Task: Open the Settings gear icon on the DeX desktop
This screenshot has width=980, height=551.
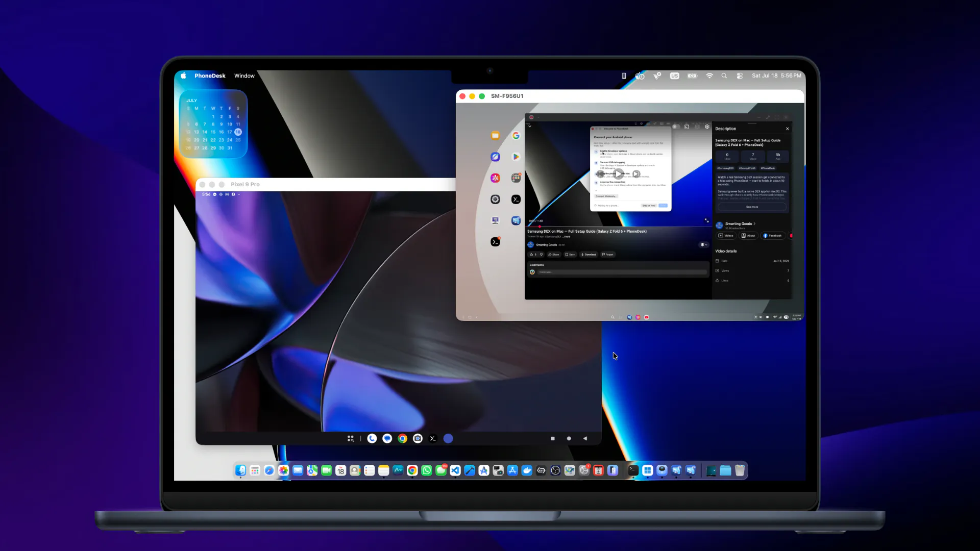Action: [495, 199]
